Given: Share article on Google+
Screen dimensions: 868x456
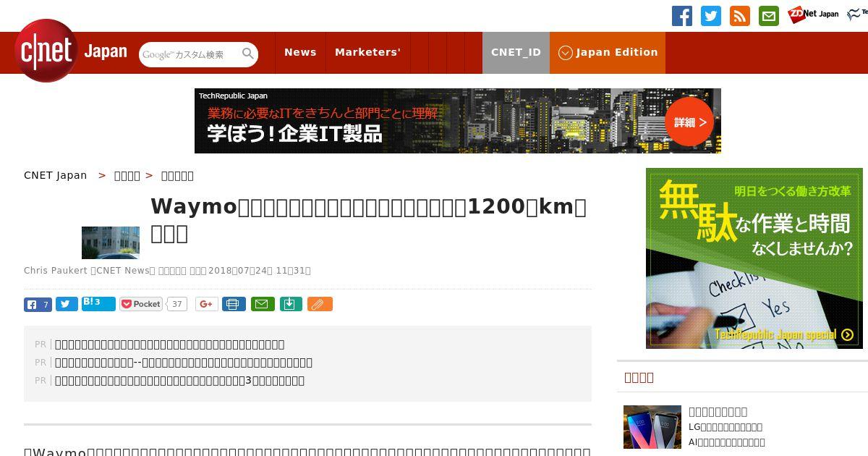Looking at the screenshot, I should click(206, 304).
